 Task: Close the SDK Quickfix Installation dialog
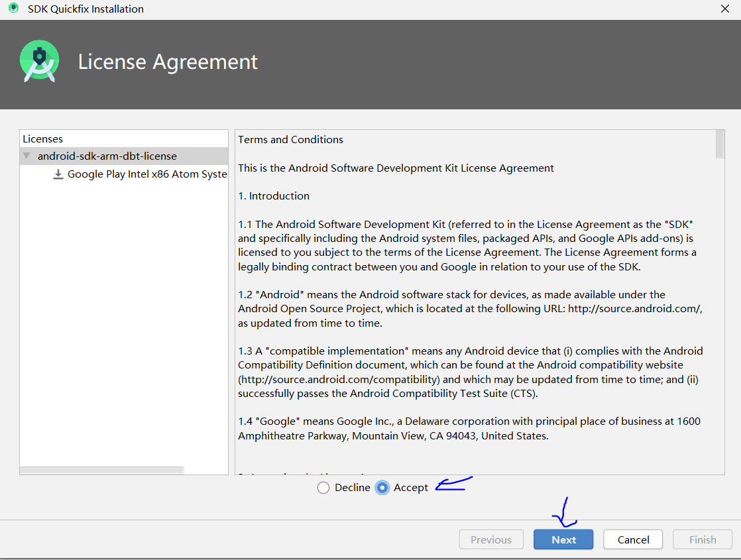tap(725, 9)
